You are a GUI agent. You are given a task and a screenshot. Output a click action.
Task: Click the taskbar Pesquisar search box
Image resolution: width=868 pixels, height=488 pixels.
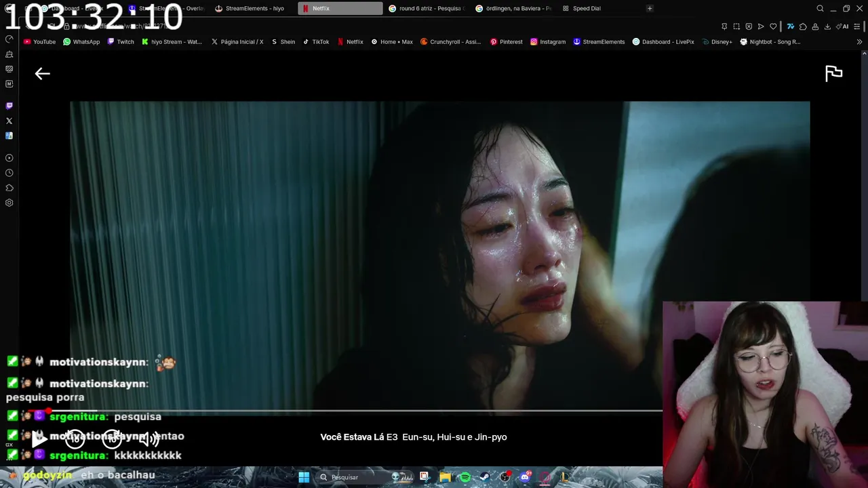click(365, 477)
